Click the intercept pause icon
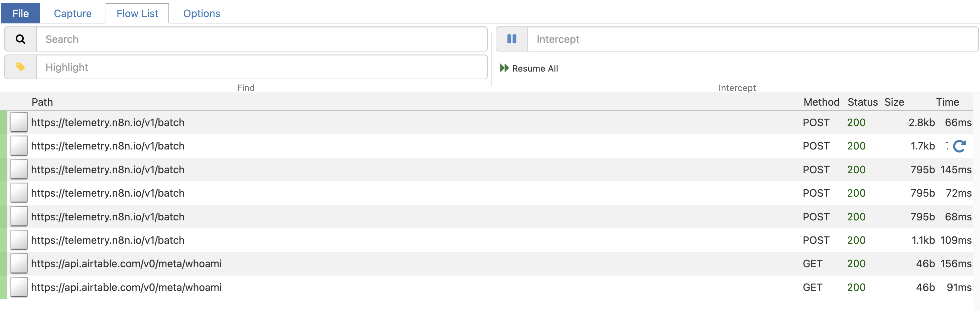 click(x=512, y=39)
